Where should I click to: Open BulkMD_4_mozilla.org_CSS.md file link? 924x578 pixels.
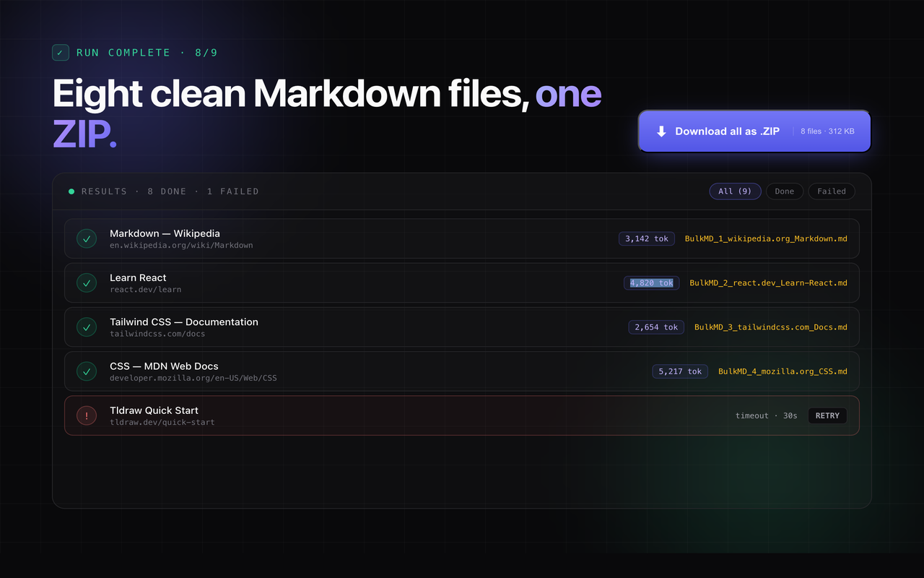coord(783,371)
